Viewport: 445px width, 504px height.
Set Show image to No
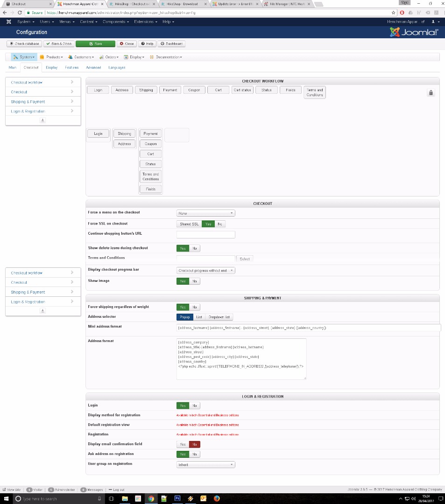pos(195,281)
